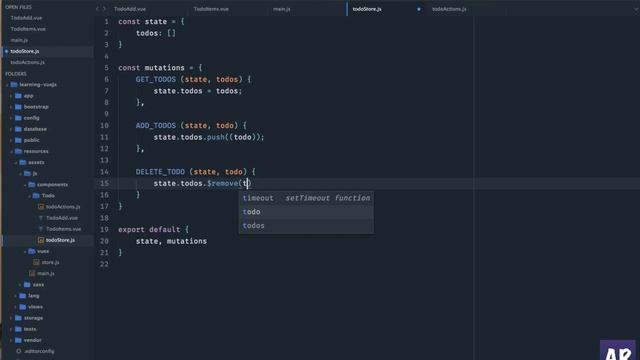
Task: Click the database folder icon
Action: [x=18, y=129]
